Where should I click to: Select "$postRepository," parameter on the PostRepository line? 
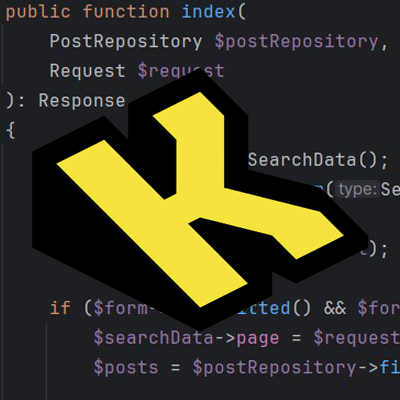(301, 42)
